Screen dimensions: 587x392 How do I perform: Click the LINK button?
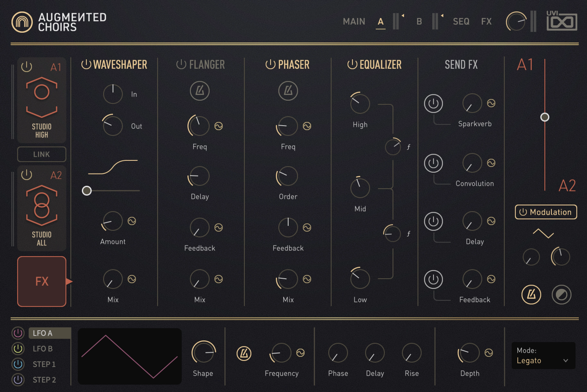point(42,154)
